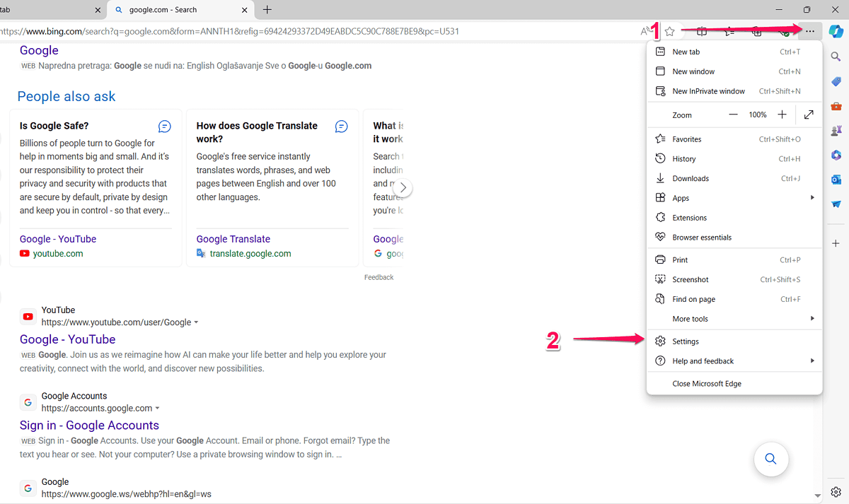Switch to the google.com - Search tab

tap(180, 10)
